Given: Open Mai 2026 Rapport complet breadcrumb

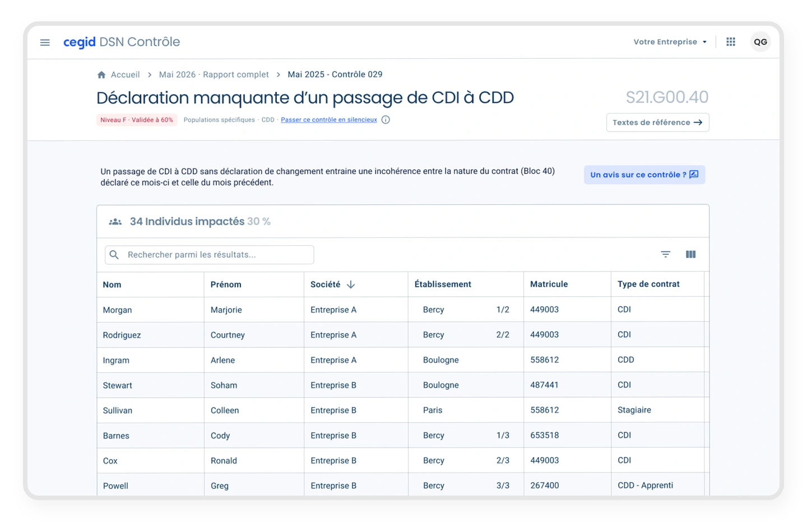Looking at the screenshot, I should tap(214, 75).
